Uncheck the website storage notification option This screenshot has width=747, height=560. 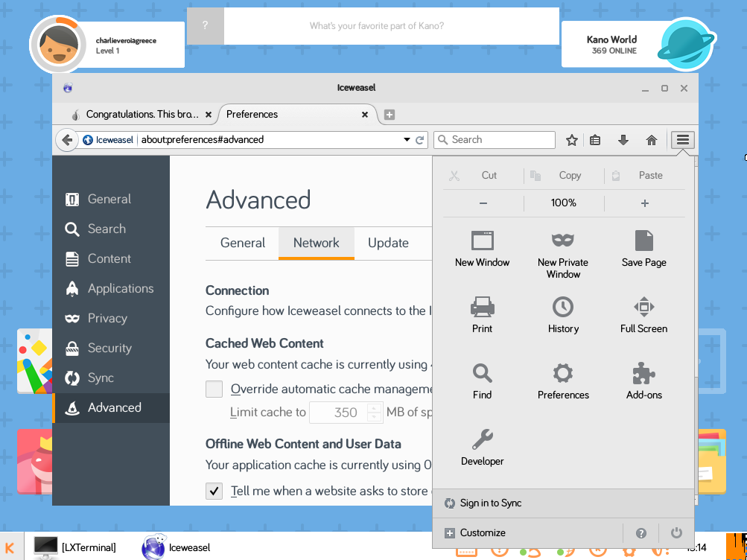point(214,491)
